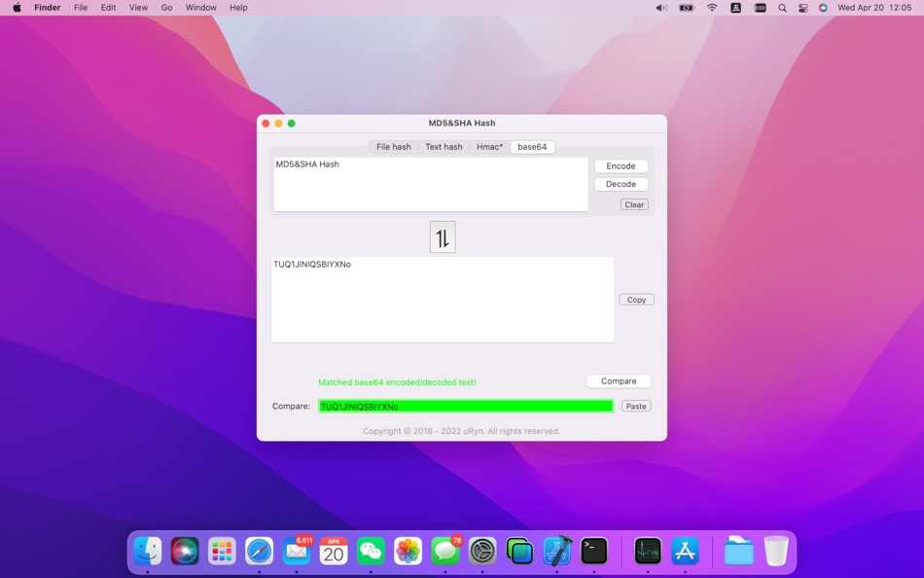924x578 pixels.
Task: Open Photos app in the dock
Action: pyautogui.click(x=408, y=552)
